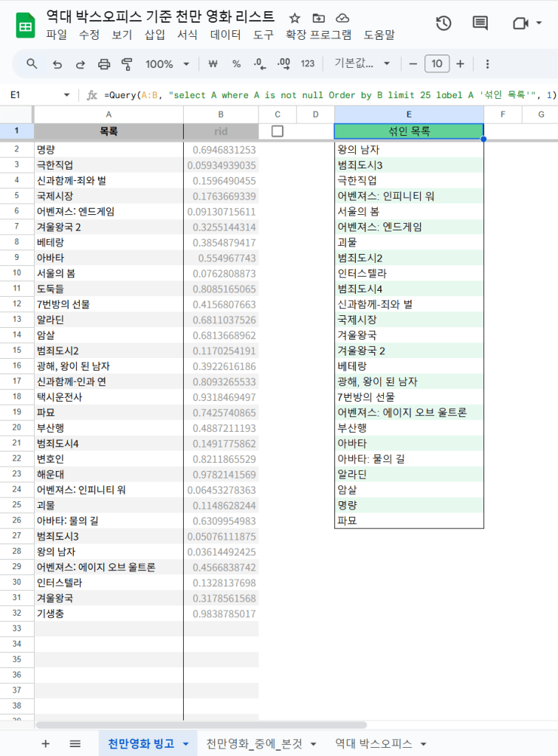Screen dimensions: 558x756
Task: Open version history clock icon
Action: click(x=444, y=24)
